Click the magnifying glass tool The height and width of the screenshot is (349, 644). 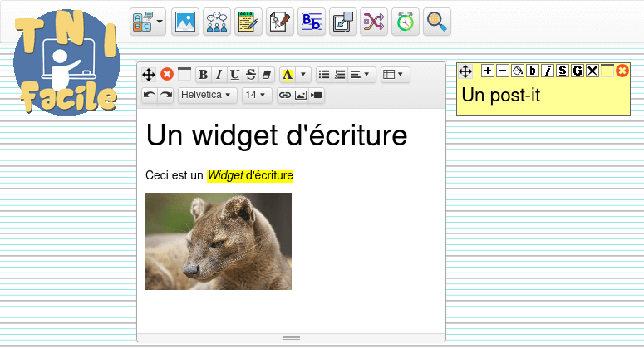pyautogui.click(x=437, y=22)
